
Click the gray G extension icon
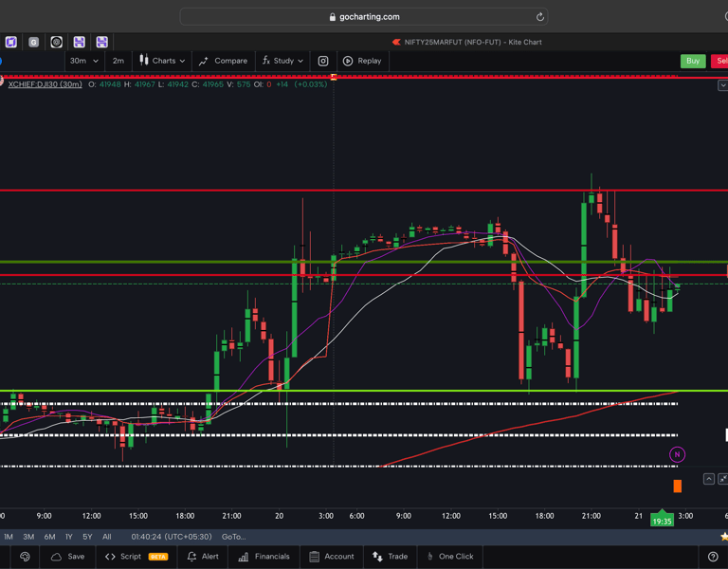pos(33,43)
